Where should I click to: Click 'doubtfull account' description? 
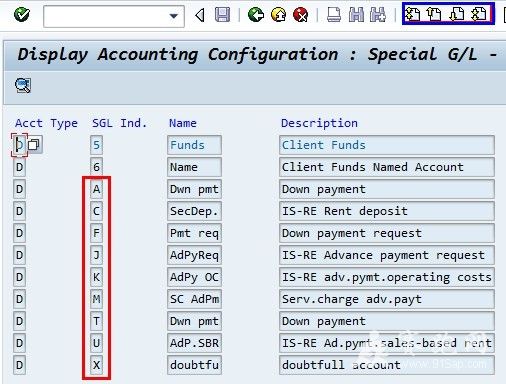coord(387,365)
